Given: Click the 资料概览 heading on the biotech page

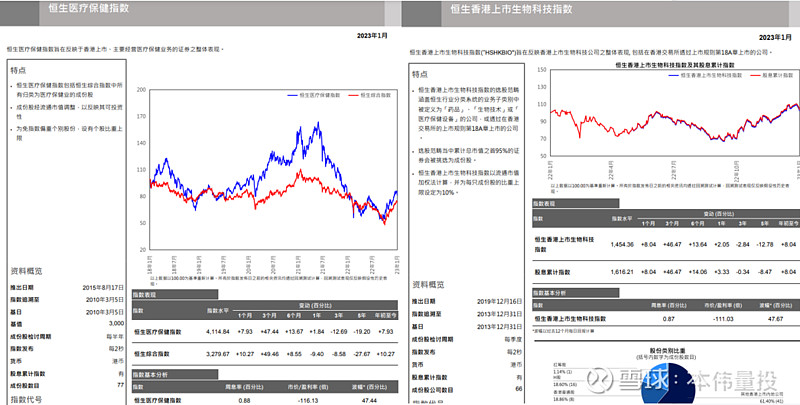Looking at the screenshot, I should tap(428, 285).
